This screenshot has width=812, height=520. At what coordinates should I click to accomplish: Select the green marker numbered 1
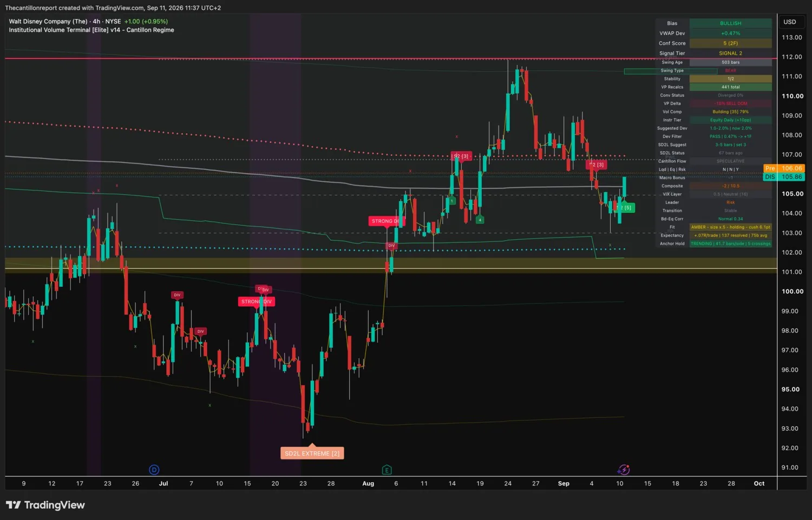451,201
